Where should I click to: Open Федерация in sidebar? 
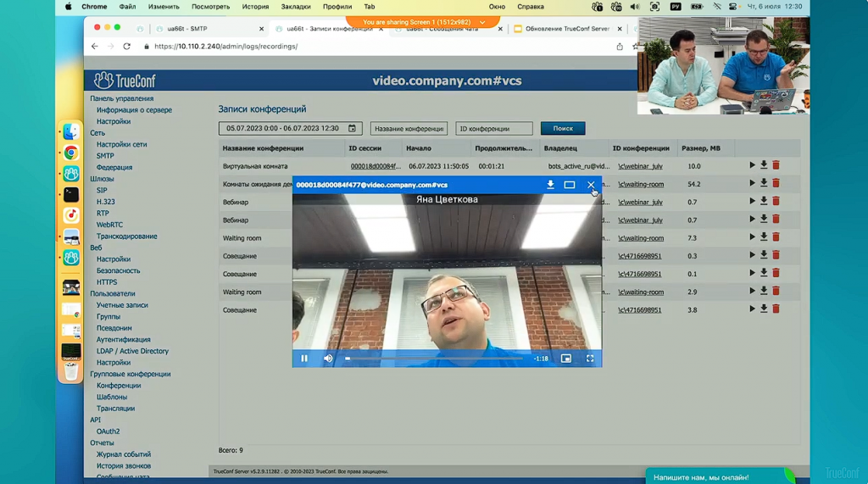(x=114, y=167)
